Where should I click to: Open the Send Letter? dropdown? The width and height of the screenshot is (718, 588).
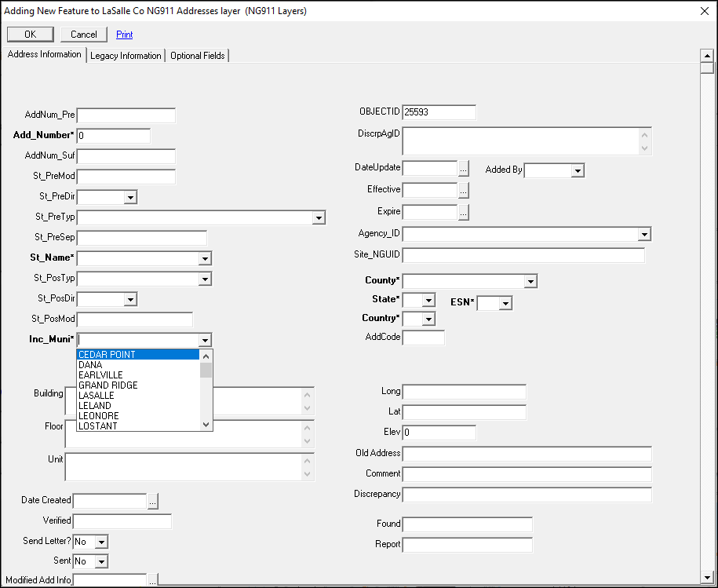click(102, 542)
